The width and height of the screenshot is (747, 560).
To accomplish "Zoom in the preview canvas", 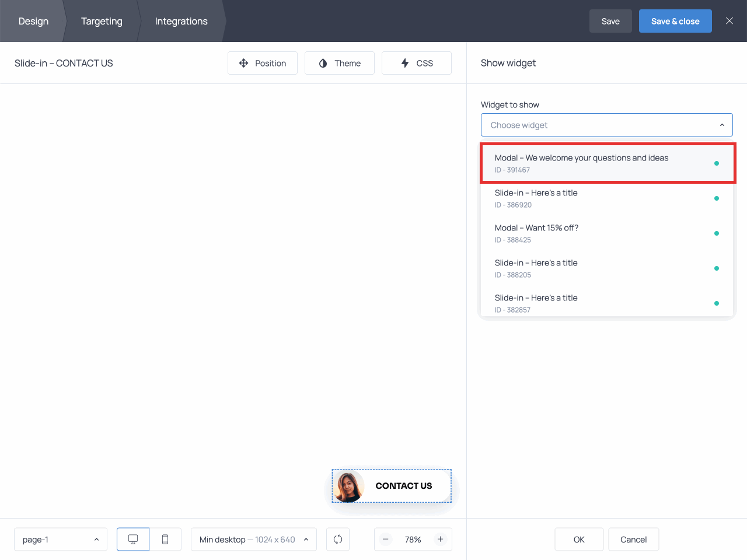I will (x=441, y=539).
